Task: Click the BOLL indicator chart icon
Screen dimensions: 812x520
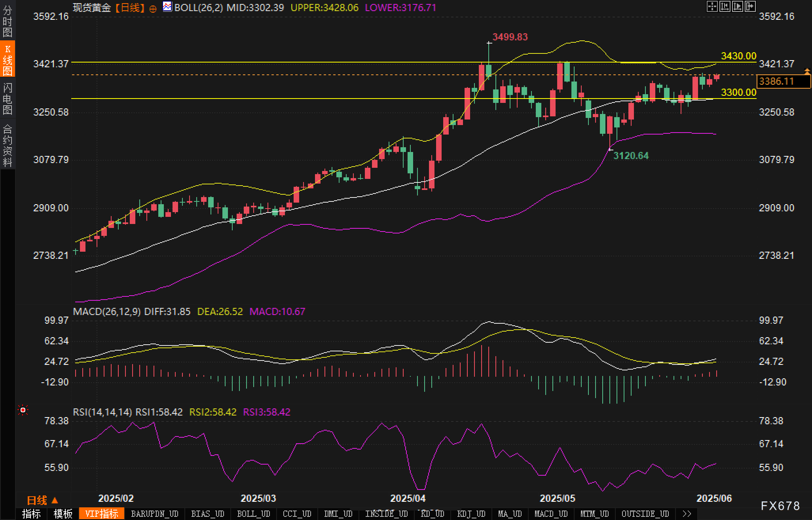Action: pos(167,7)
